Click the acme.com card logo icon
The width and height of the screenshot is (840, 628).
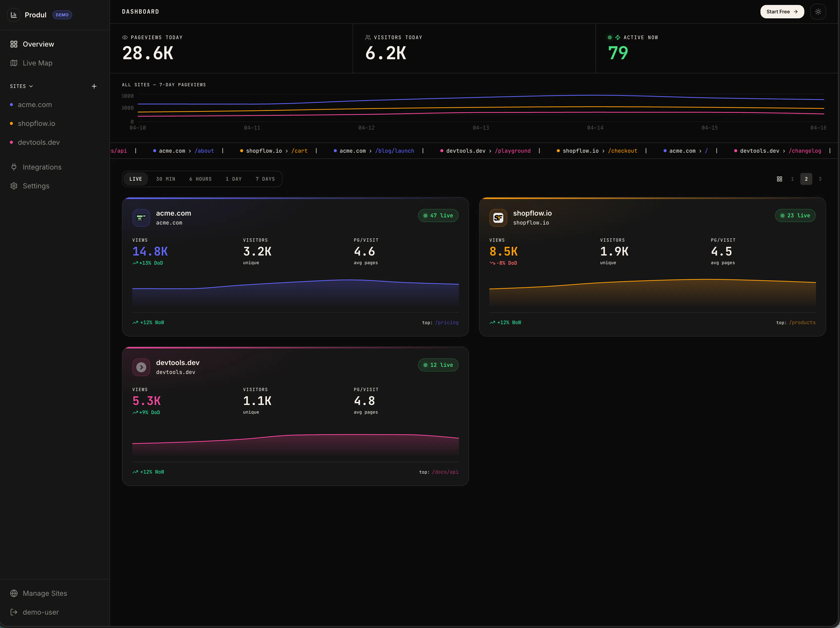click(141, 218)
